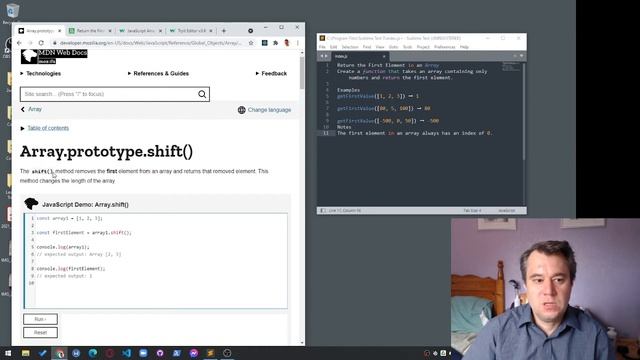
Task: Click the MDN Web Docs logo
Action: coord(54,56)
